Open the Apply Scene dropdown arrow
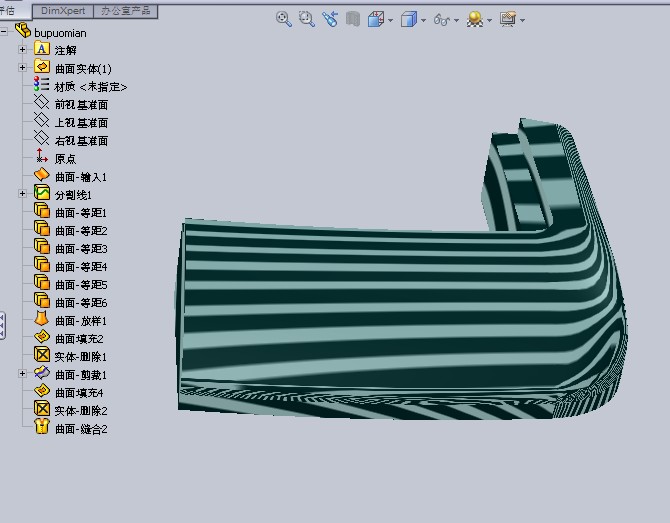670x523 pixels. click(x=490, y=20)
